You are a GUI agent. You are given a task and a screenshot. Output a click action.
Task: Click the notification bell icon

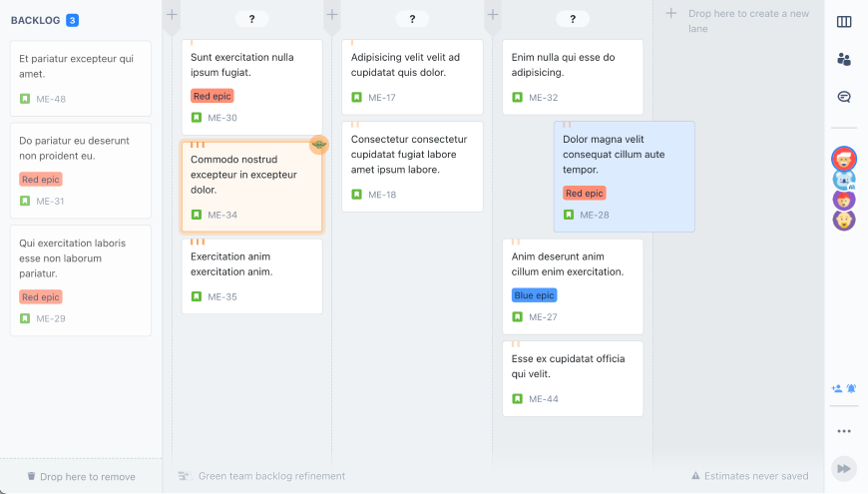tap(851, 388)
